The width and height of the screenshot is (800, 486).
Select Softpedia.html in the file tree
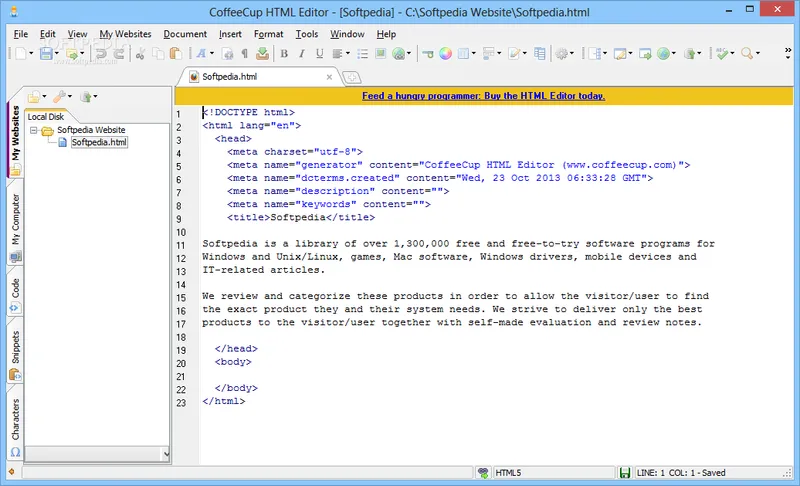click(x=99, y=142)
